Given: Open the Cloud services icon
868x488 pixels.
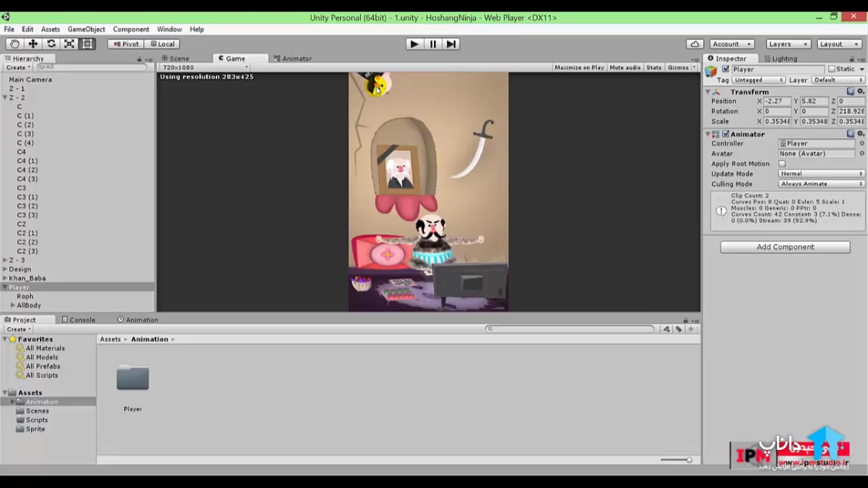Looking at the screenshot, I should (x=694, y=44).
